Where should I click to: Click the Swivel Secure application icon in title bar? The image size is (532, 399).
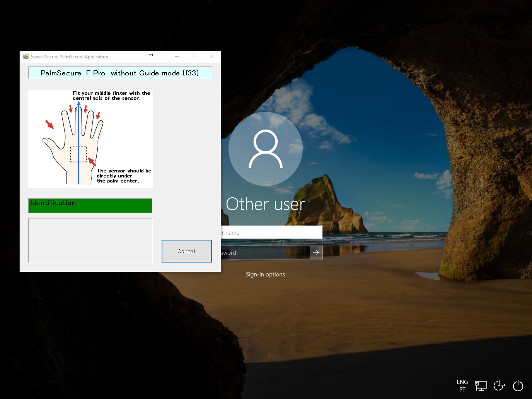(26, 56)
